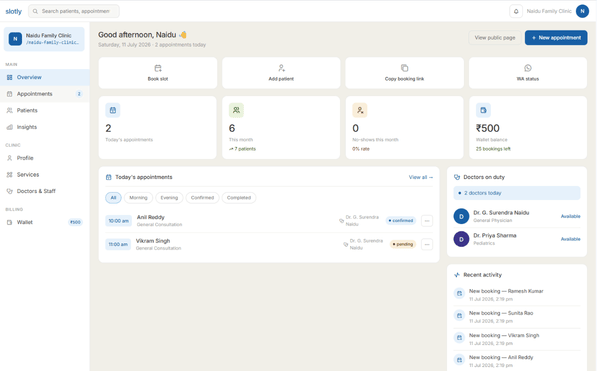This screenshot has width=597, height=371.
Task: Click the Doctors & Staff stethoscope icon
Action: click(10, 191)
